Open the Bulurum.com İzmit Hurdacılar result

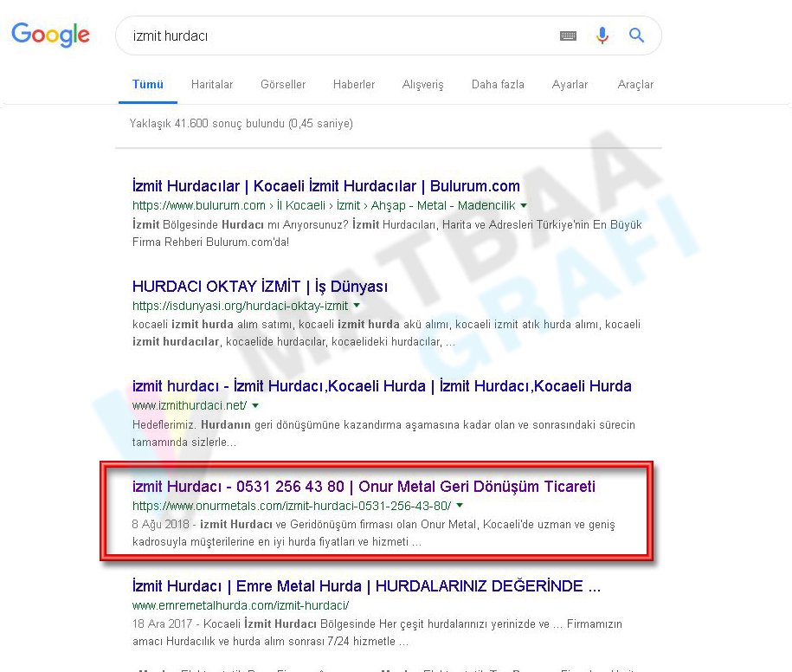(x=326, y=186)
